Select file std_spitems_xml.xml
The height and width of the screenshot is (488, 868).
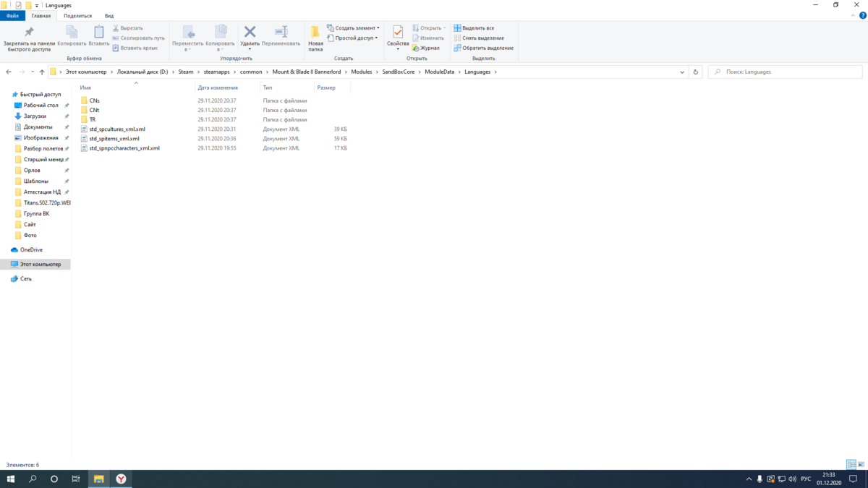(114, 138)
